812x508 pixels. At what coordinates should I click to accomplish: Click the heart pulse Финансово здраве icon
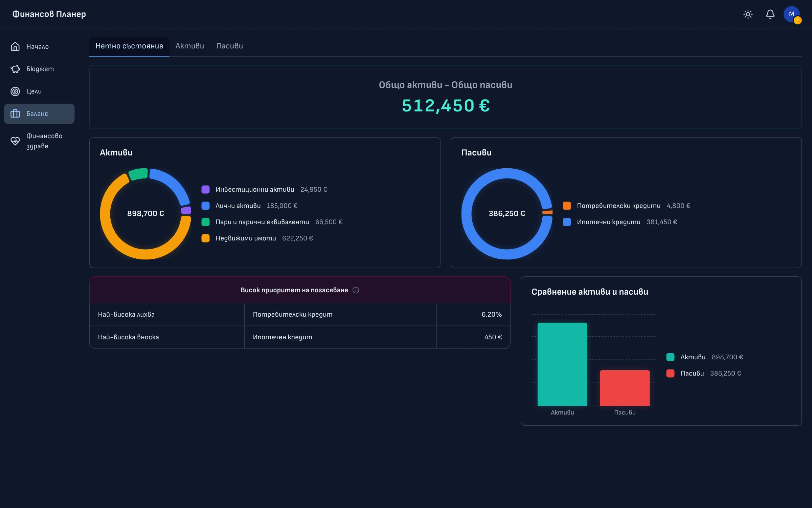click(x=15, y=141)
